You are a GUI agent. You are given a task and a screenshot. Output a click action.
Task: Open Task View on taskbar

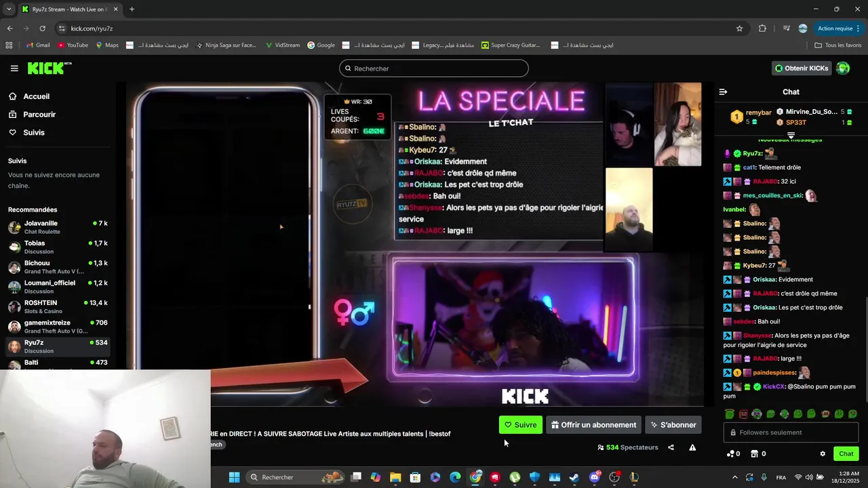356,477
